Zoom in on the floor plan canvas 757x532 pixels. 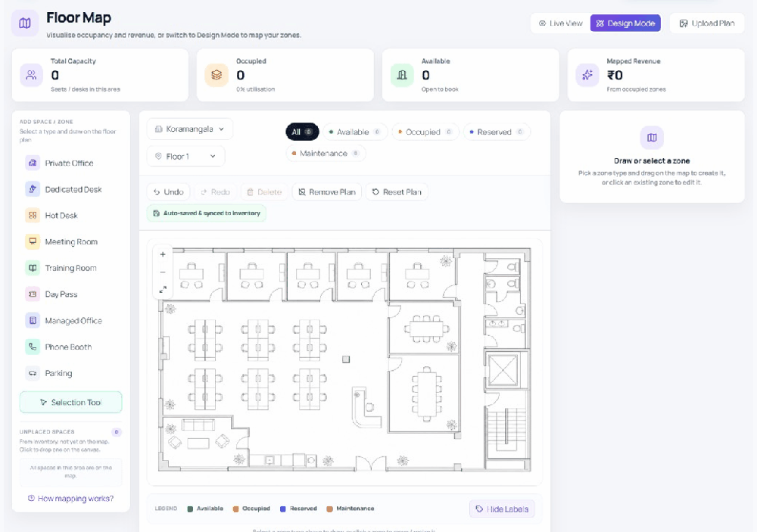(x=163, y=254)
